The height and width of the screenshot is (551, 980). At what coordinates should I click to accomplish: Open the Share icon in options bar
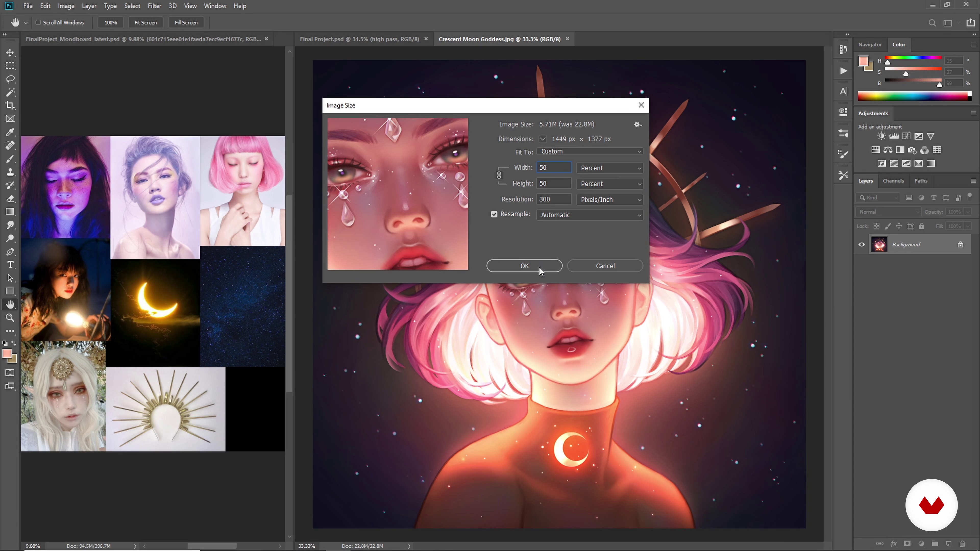pyautogui.click(x=970, y=22)
